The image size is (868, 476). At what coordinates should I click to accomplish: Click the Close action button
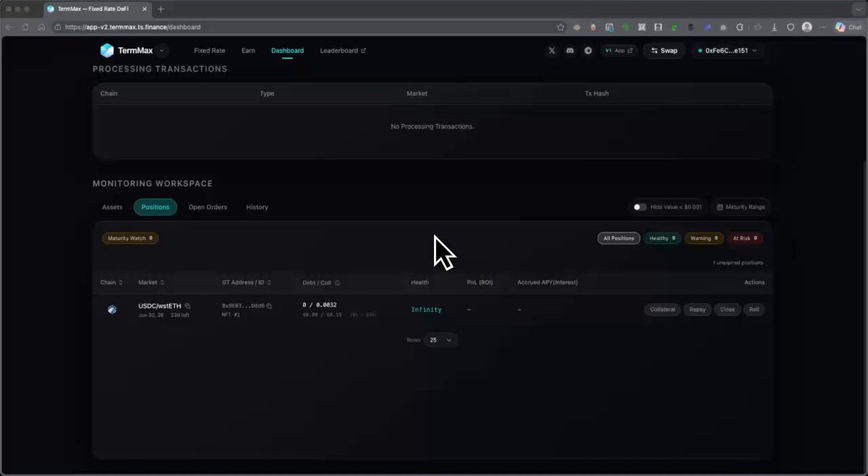click(x=727, y=310)
